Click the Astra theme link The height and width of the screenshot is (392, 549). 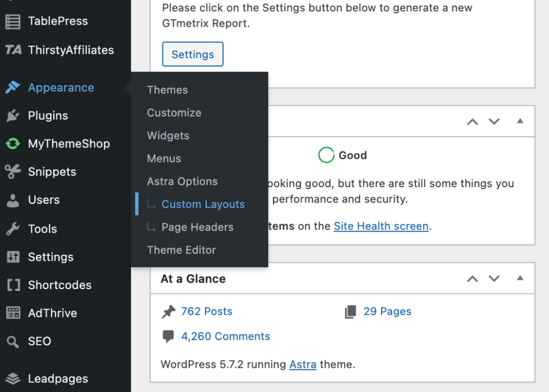coord(303,365)
